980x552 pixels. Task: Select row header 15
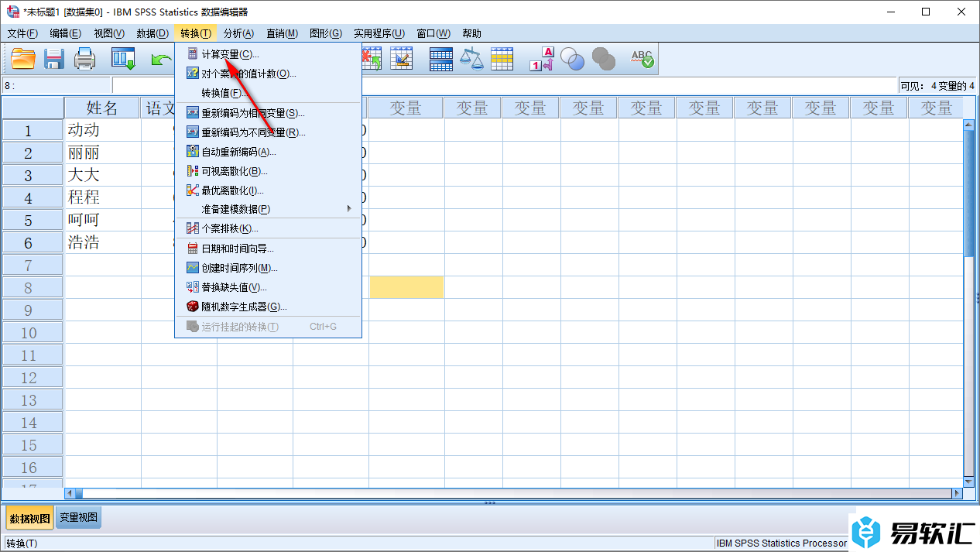(33, 444)
